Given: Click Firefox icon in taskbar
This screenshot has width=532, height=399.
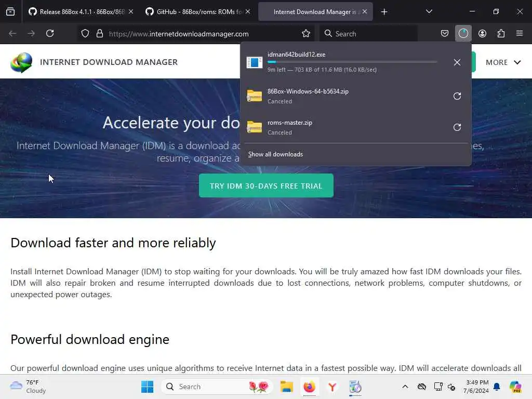Looking at the screenshot, I should [x=310, y=387].
